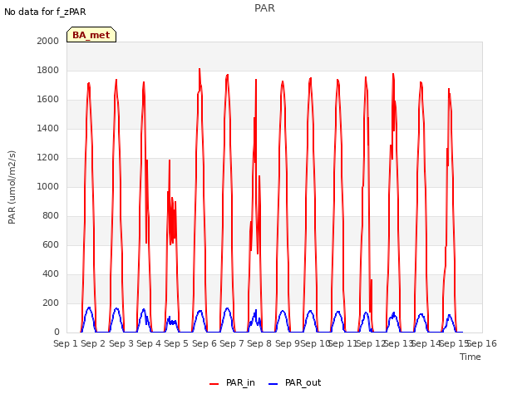
Task: Click the 400 y-axis tick label
Action: tap(51, 273)
